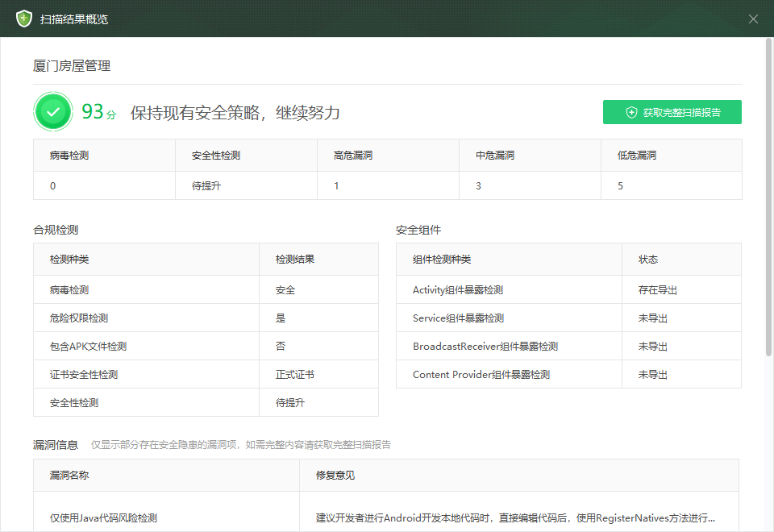This screenshot has height=532, width=774.
Task: Click the green checkmark score badge
Action: pyautogui.click(x=53, y=111)
